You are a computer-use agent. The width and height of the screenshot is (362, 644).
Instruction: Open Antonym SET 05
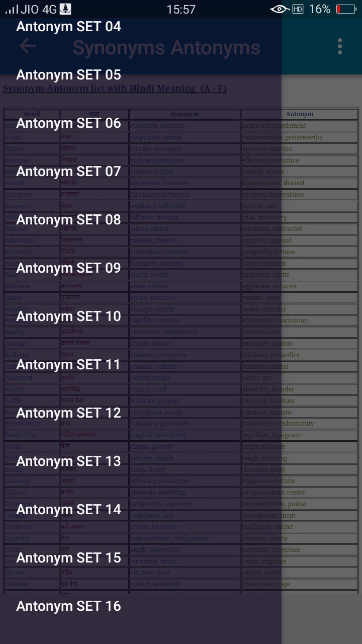pos(69,75)
